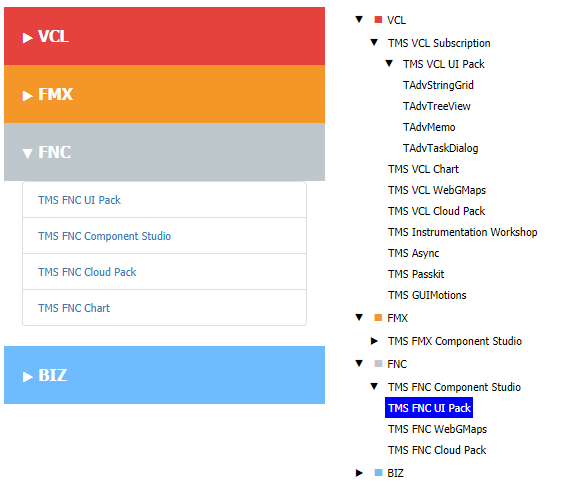
Task: Expand the red VCL accordion header
Action: (x=164, y=36)
